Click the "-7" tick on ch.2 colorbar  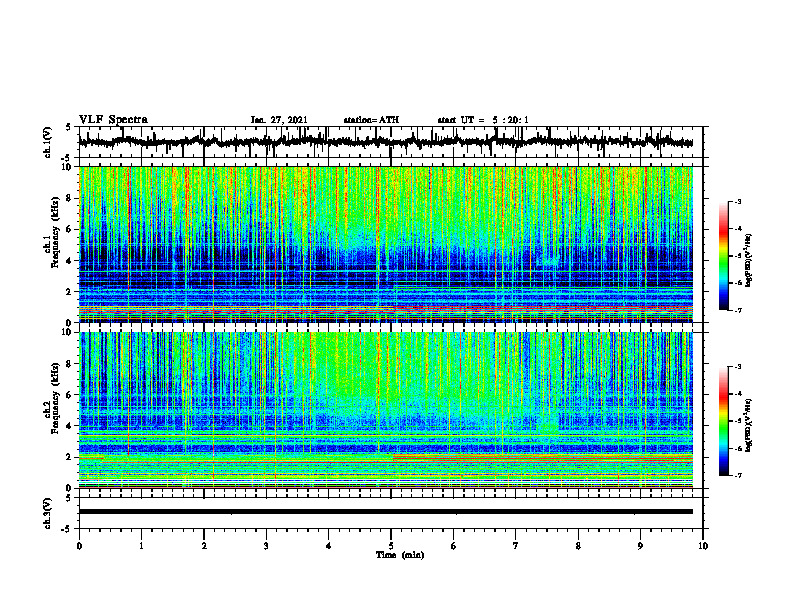[737, 475]
